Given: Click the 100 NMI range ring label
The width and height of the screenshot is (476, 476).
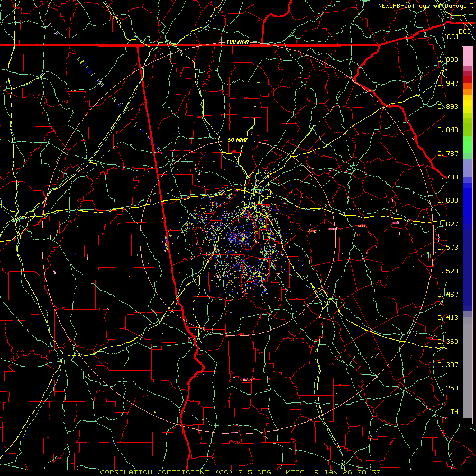Looking at the screenshot, I should pos(237,42).
